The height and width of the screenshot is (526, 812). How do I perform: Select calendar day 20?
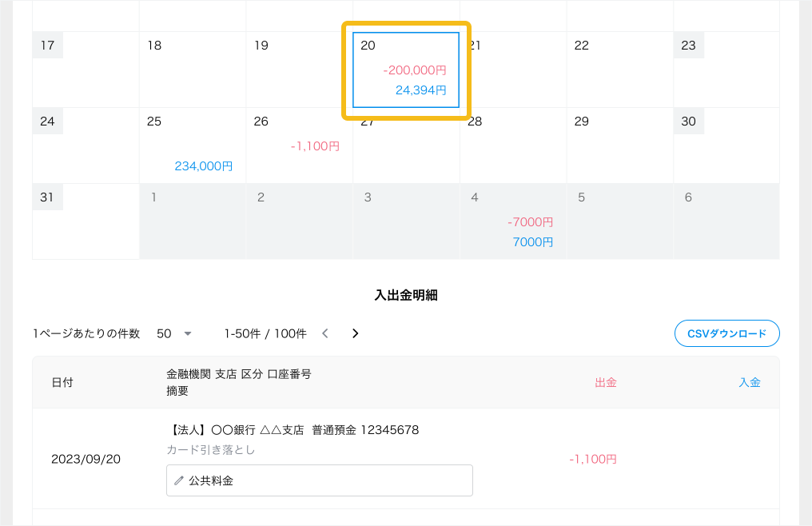tap(406, 70)
